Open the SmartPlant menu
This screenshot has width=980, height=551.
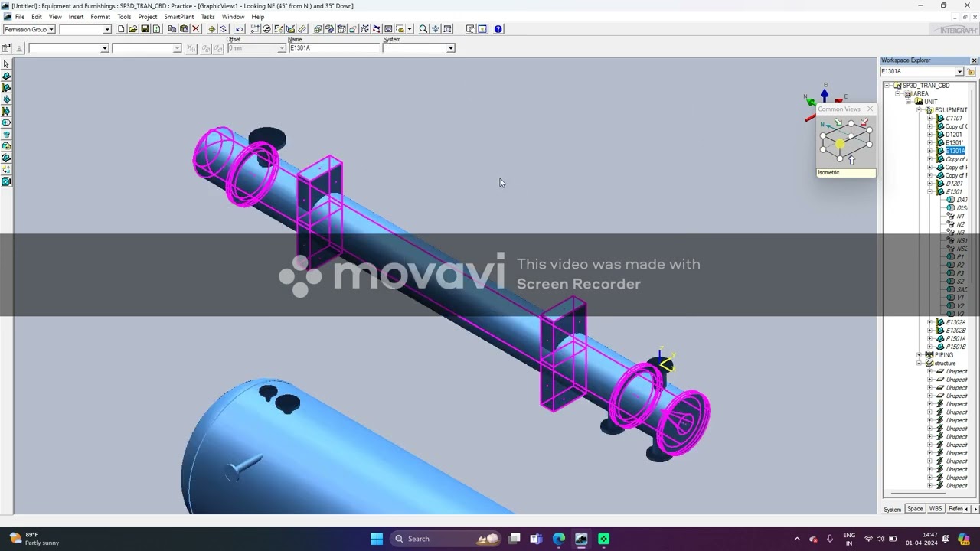click(179, 17)
